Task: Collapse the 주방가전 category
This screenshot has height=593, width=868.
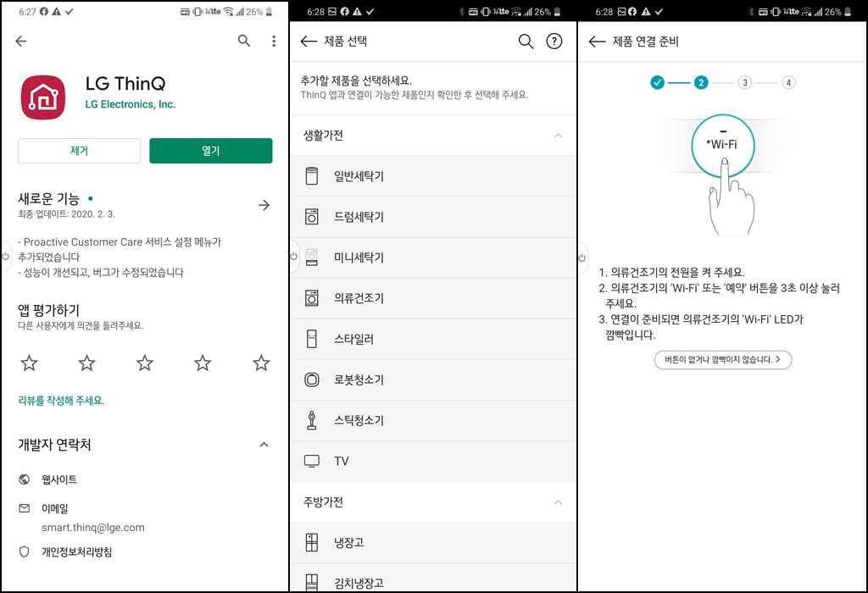Action: tap(558, 502)
